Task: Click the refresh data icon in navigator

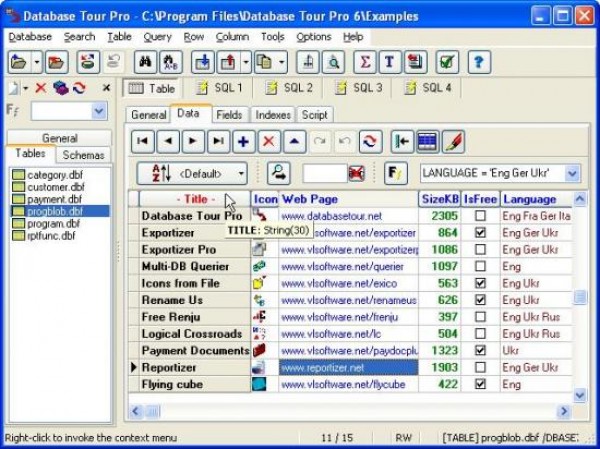Action: point(370,142)
